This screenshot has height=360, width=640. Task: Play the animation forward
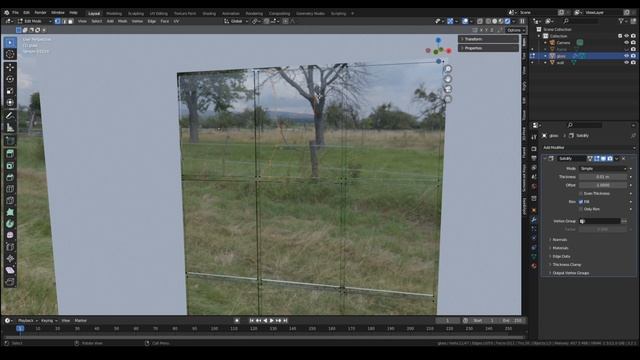(272, 320)
